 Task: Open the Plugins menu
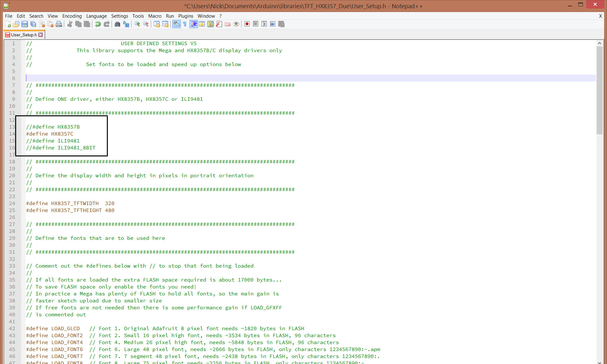186,16
